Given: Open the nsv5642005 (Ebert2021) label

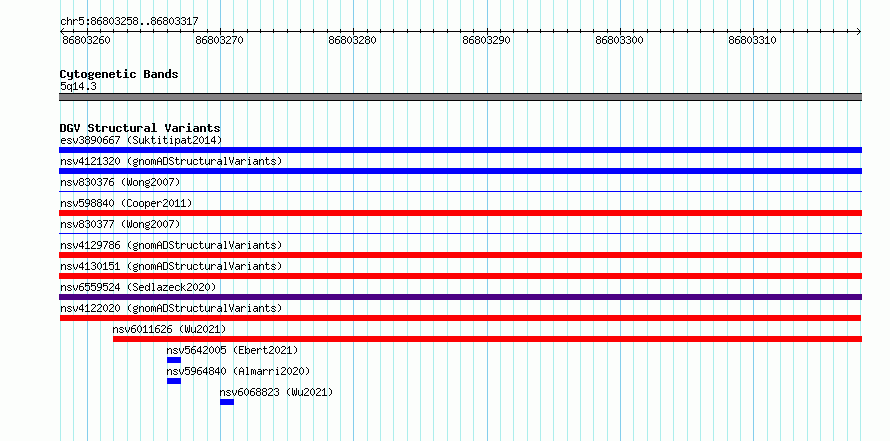Looking at the screenshot, I should [232, 350].
